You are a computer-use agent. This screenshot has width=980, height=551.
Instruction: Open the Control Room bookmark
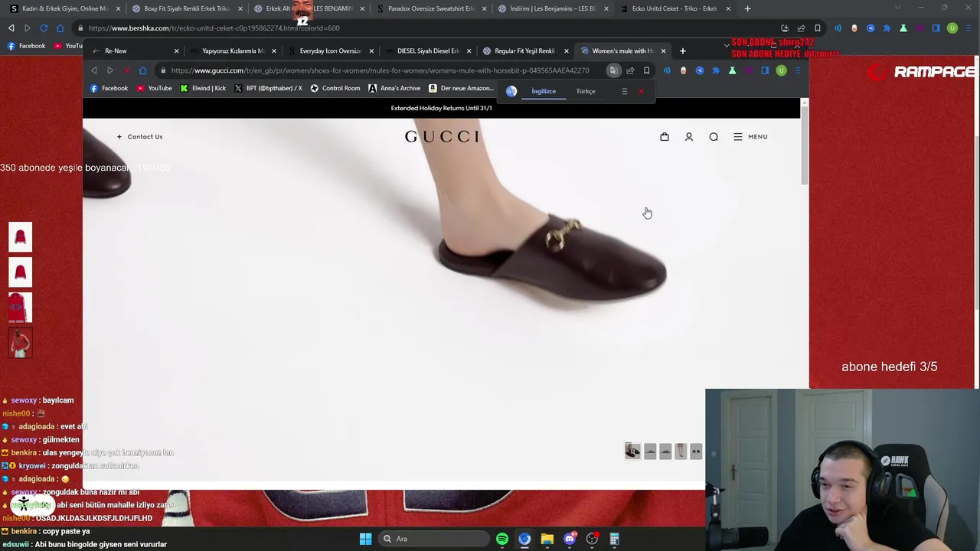(335, 88)
